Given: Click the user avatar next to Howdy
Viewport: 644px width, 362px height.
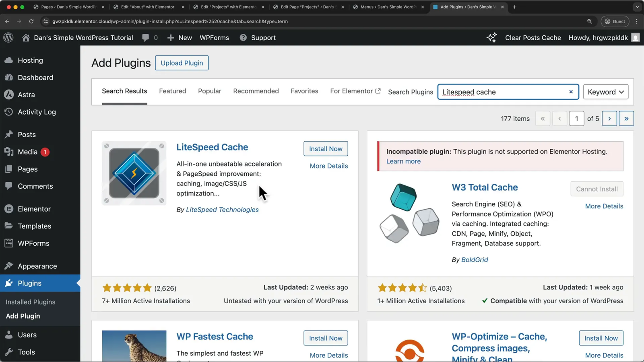Looking at the screenshot, I should [x=636, y=37].
